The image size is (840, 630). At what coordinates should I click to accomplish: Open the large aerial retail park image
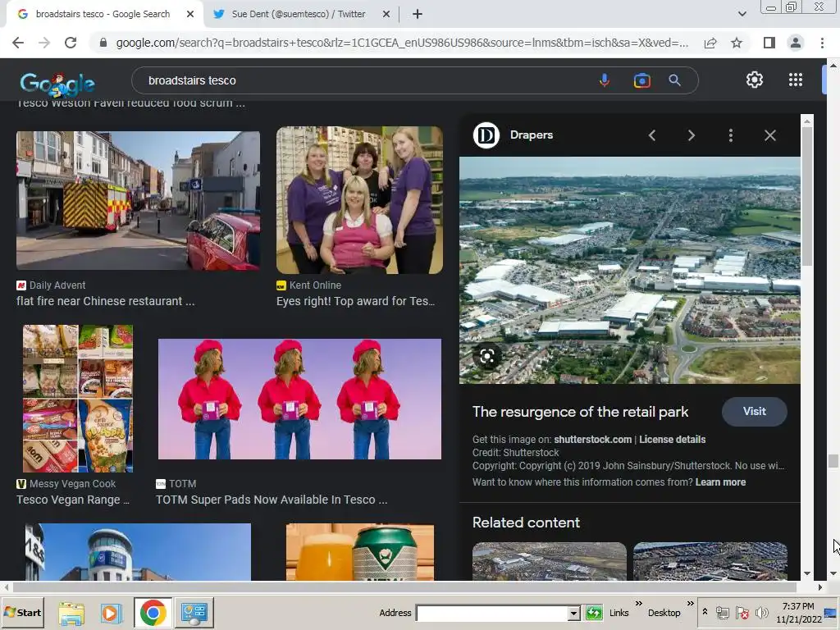[x=629, y=270]
